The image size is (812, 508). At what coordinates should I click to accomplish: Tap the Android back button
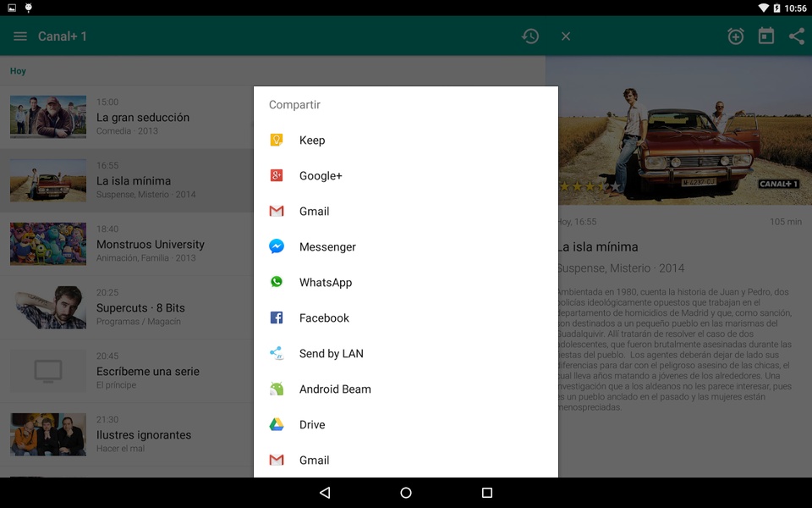click(325, 493)
